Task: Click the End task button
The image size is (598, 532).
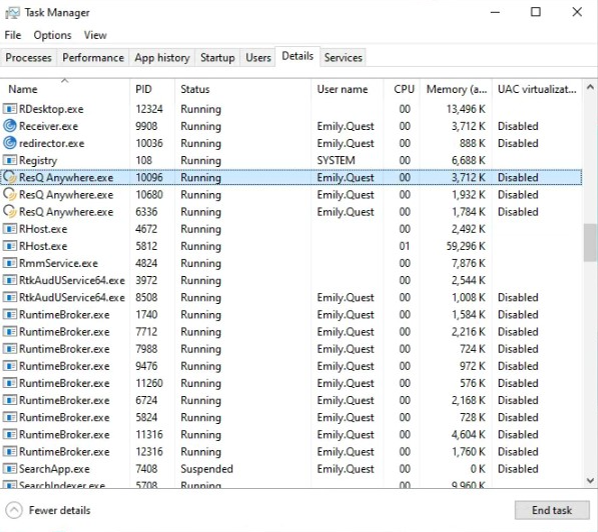Action: coord(551,510)
